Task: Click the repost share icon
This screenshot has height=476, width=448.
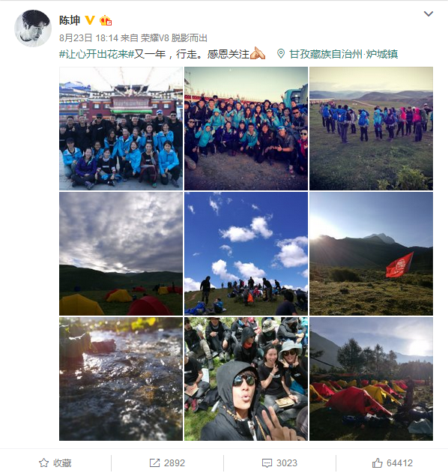Action: (154, 463)
